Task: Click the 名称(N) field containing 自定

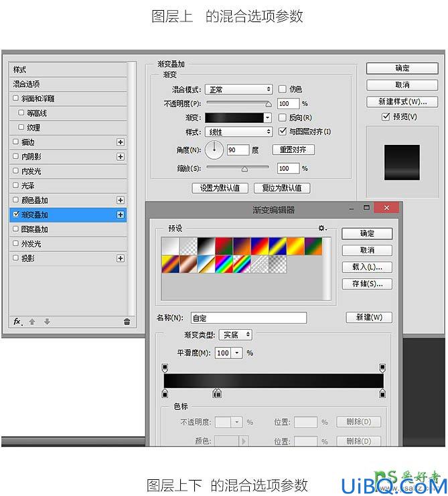Action: pyautogui.click(x=248, y=318)
